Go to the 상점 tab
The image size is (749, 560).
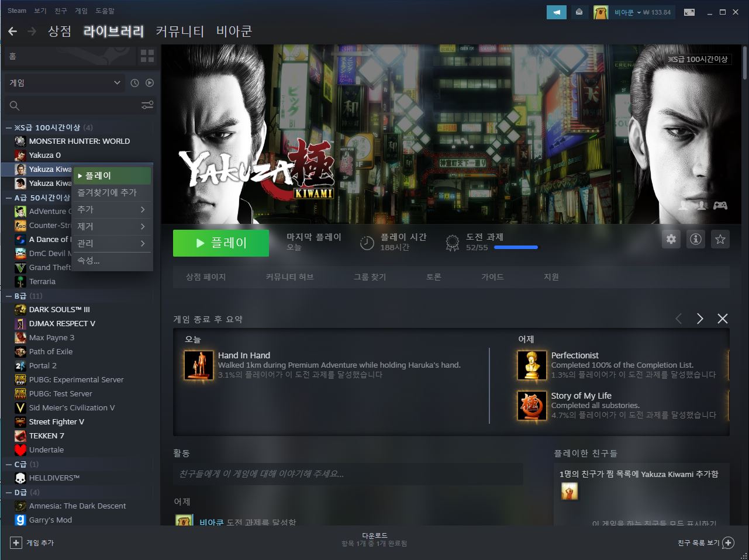click(60, 32)
